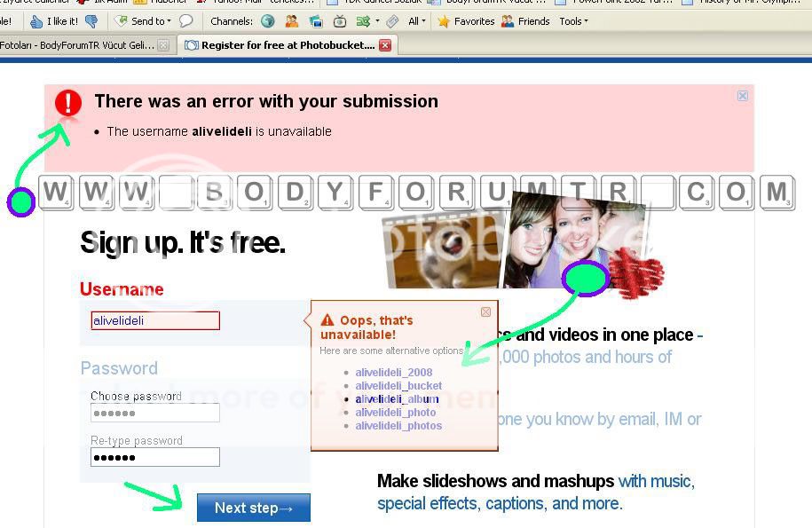Focus the Username input field
Screen dimensions: 812x528
(155, 320)
